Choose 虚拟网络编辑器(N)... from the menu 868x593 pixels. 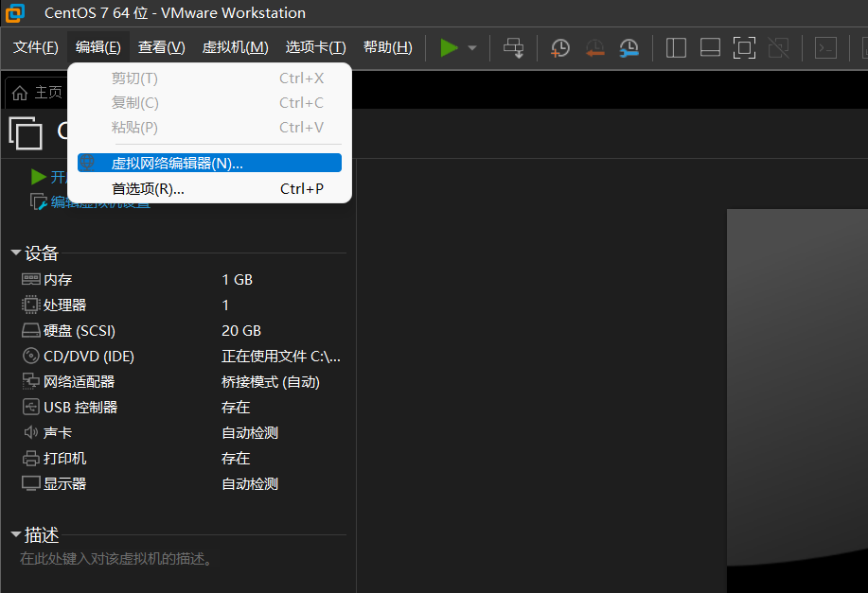[x=209, y=164]
